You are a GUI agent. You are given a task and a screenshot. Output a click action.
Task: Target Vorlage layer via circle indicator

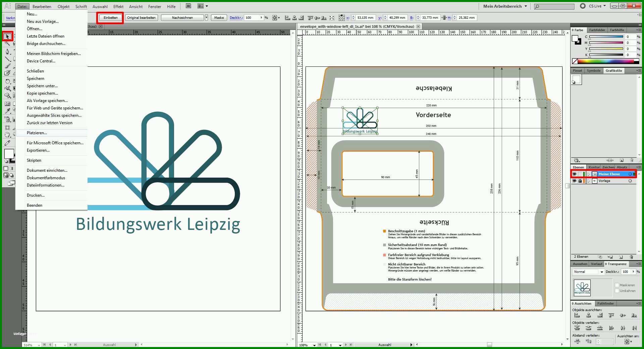(630, 181)
